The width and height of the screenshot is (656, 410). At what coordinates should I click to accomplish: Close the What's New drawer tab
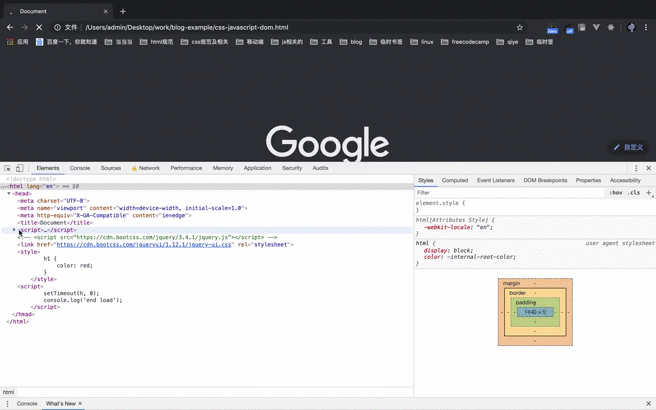pyautogui.click(x=80, y=403)
